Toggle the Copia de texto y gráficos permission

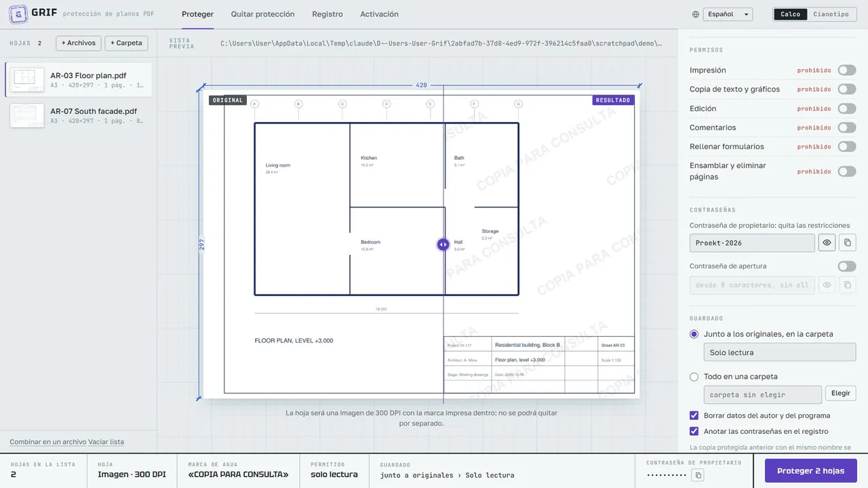coord(847,89)
